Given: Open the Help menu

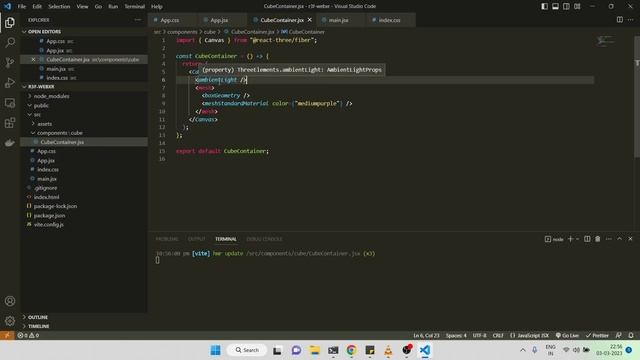Looking at the screenshot, I should [x=156, y=6].
